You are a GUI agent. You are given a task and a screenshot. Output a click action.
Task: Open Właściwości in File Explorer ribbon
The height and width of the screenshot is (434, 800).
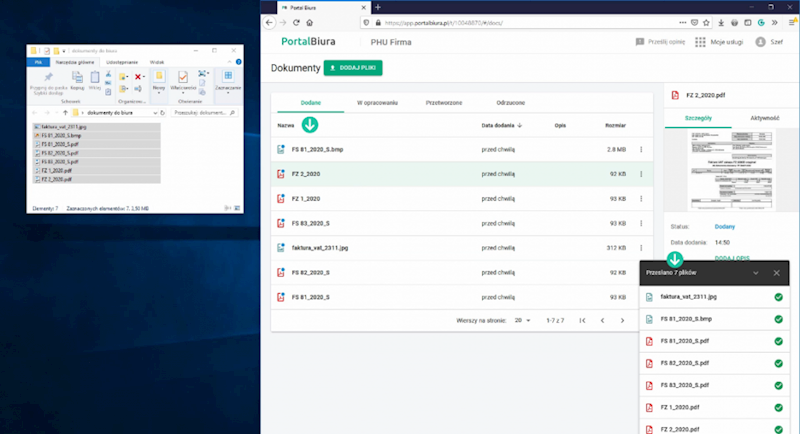click(x=183, y=82)
